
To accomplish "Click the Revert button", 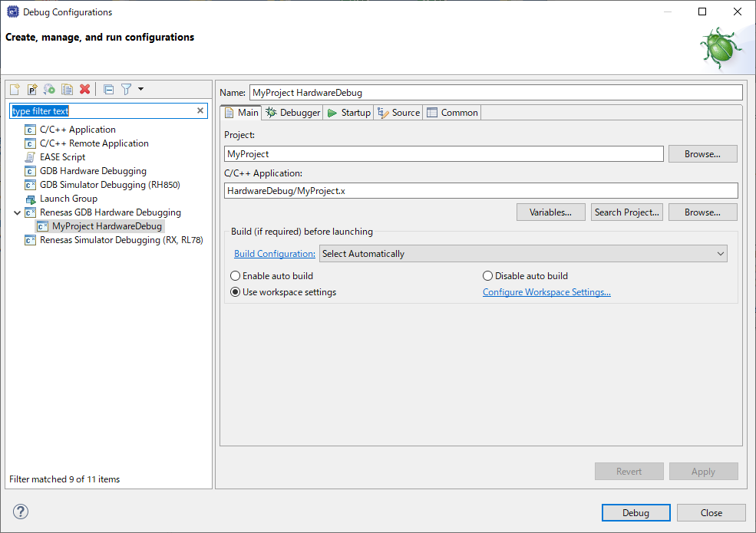I will click(x=629, y=472).
